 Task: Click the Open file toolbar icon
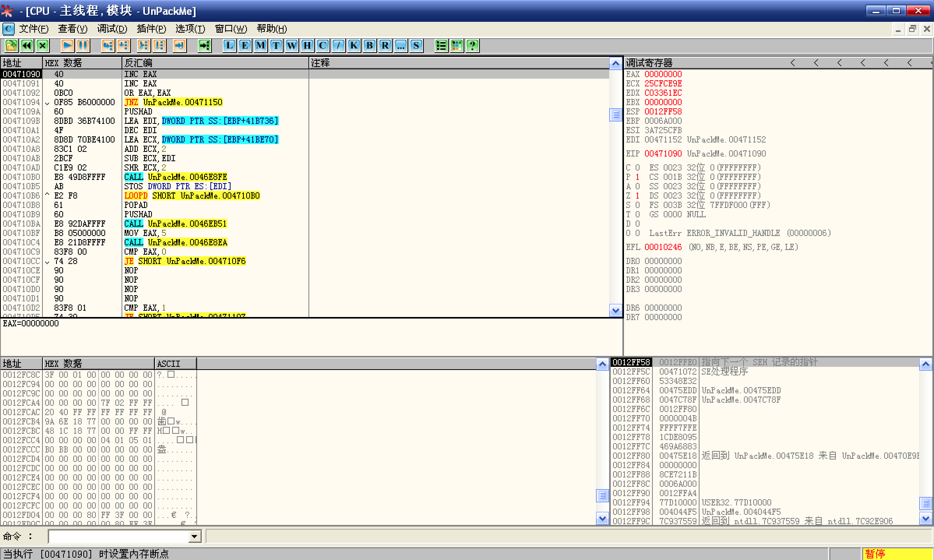[x=11, y=46]
